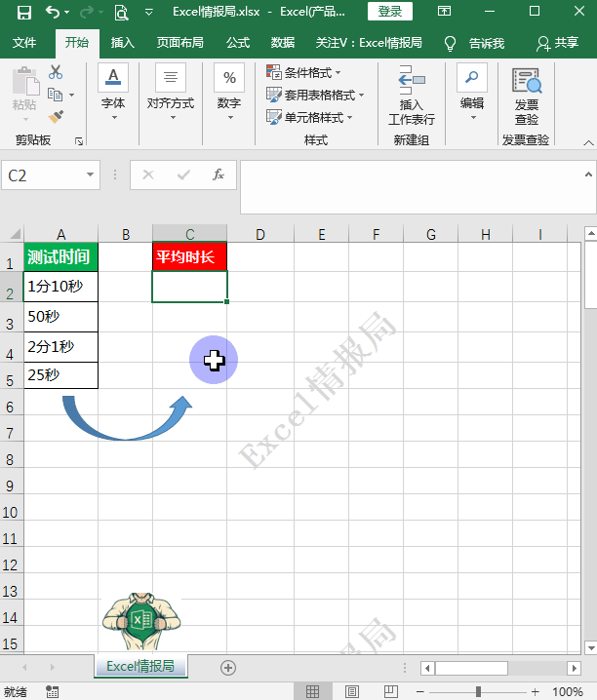This screenshot has width=597, height=700.
Task: Click inside the formula bar
Action: point(411,187)
